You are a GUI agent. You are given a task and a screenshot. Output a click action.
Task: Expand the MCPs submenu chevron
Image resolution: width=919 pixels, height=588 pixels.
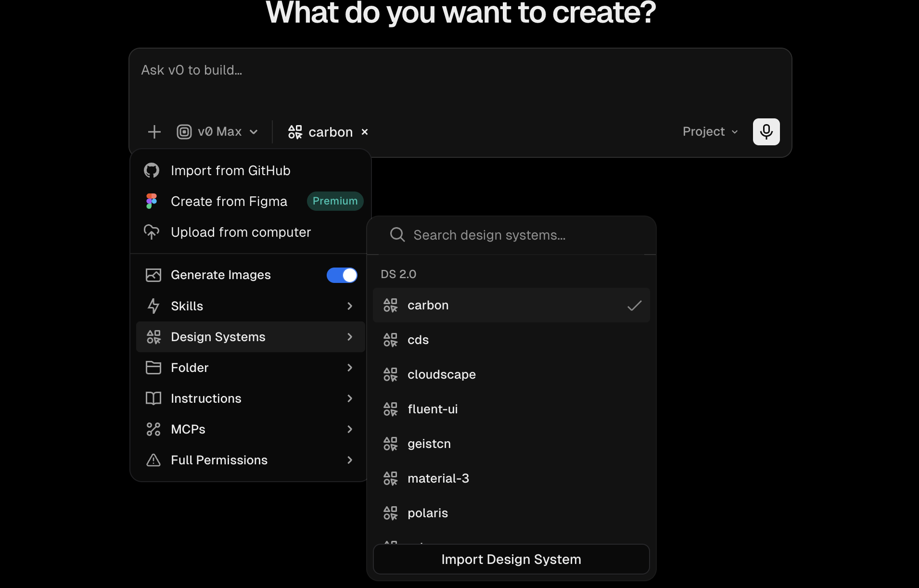click(350, 429)
